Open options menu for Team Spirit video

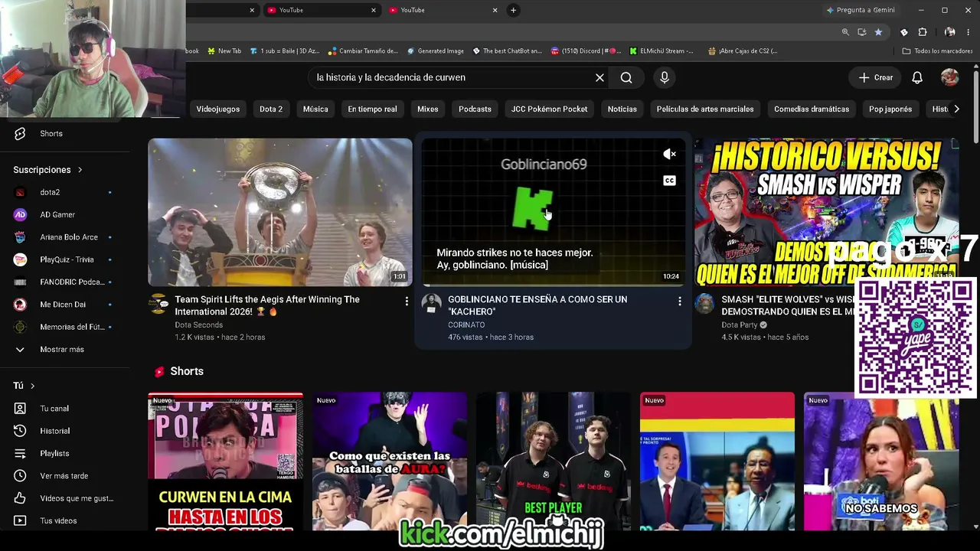pyautogui.click(x=407, y=302)
